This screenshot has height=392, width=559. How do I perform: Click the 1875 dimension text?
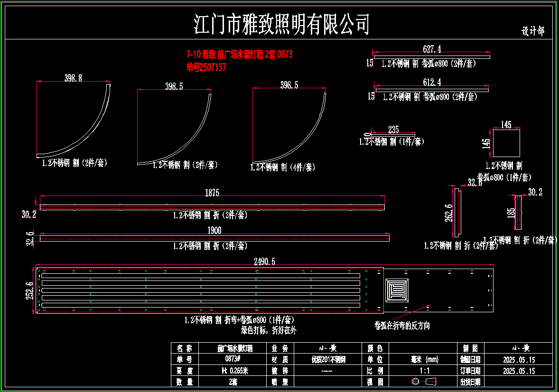pos(212,193)
